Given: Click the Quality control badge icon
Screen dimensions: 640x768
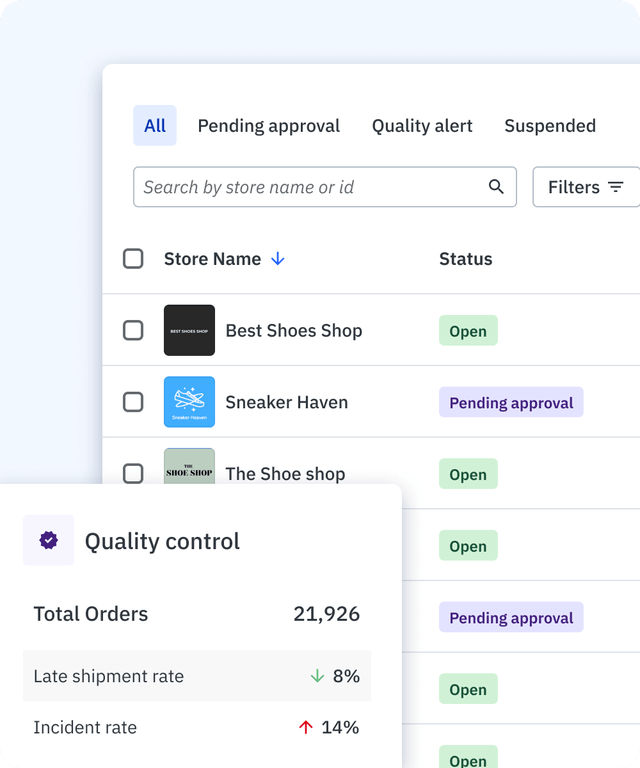Looking at the screenshot, I should tap(48, 540).
